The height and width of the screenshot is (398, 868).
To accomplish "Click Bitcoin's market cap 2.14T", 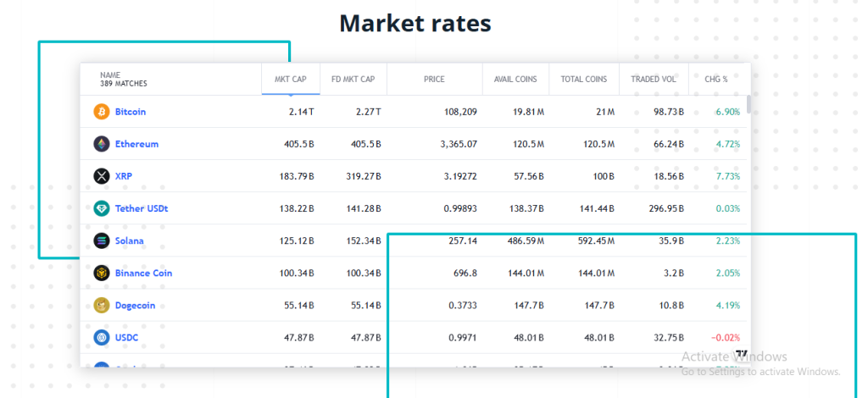I will (302, 112).
